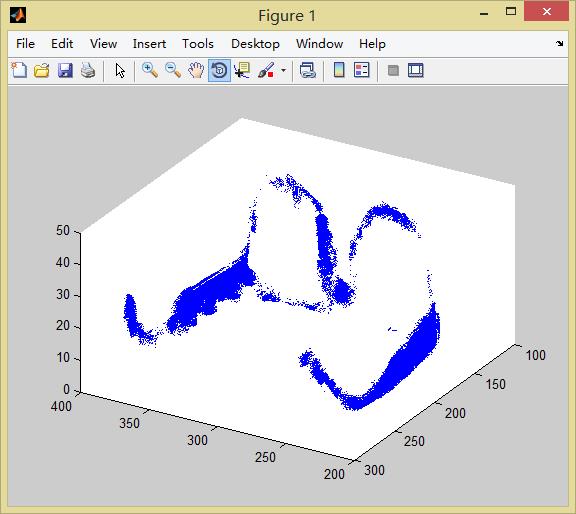The width and height of the screenshot is (576, 514).
Task: Select the Edit Plot arrow tool
Action: (x=120, y=70)
